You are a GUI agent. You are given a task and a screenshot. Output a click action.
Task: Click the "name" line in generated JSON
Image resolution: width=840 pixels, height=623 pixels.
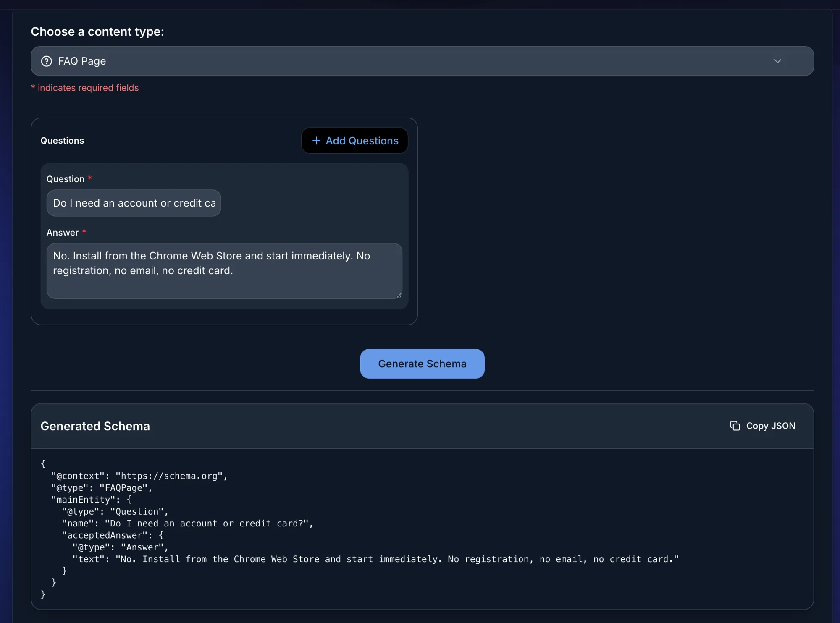(188, 524)
